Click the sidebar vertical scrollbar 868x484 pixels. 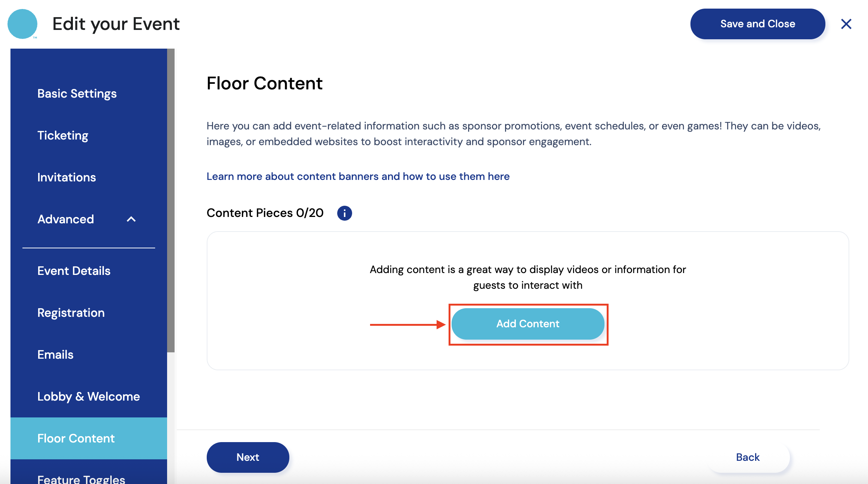[171, 200]
